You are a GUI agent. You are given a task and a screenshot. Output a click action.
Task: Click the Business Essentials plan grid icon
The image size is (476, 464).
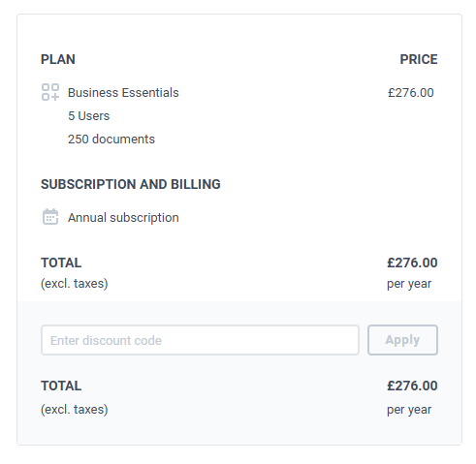click(50, 92)
